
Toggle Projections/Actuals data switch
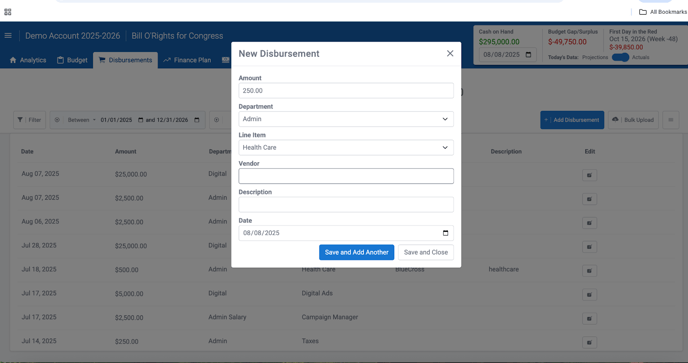620,57
